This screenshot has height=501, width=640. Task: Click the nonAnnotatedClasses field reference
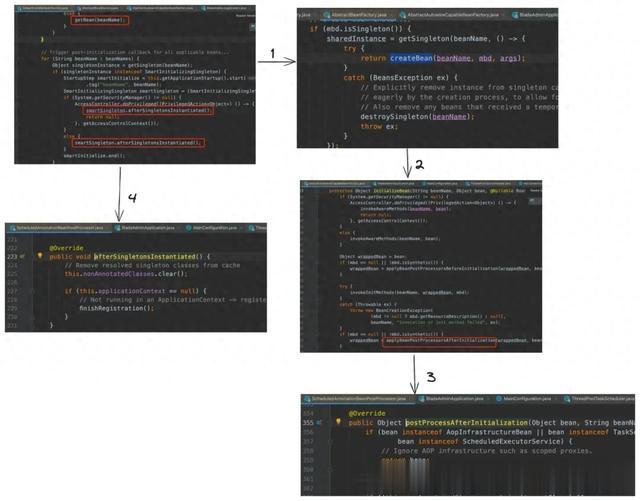119,274
